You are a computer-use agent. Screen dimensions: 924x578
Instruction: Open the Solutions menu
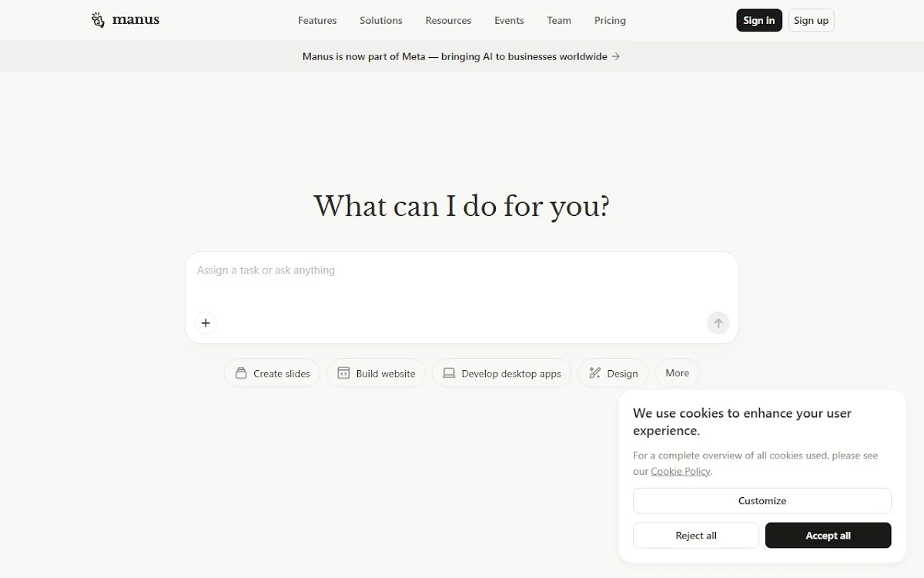(x=381, y=20)
